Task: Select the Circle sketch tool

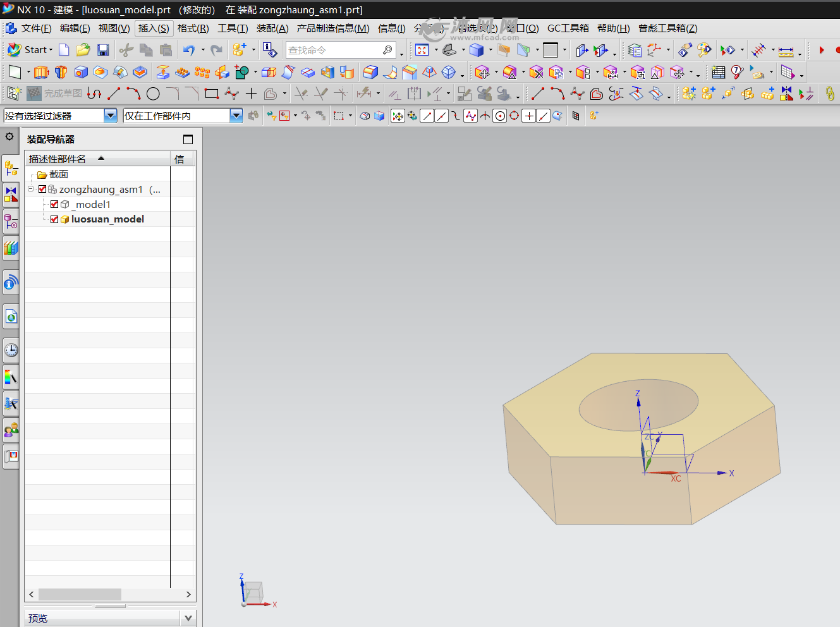Action: pos(153,94)
